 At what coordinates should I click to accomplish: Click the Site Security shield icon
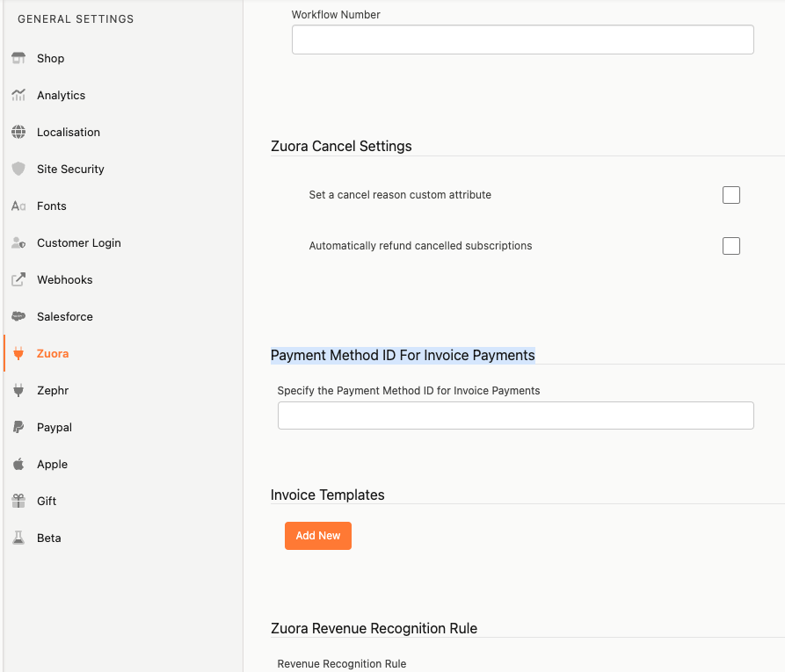(18, 169)
